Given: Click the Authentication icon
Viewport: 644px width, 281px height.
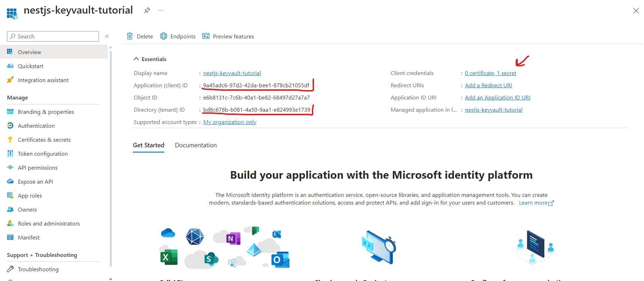Looking at the screenshot, I should click(10, 126).
